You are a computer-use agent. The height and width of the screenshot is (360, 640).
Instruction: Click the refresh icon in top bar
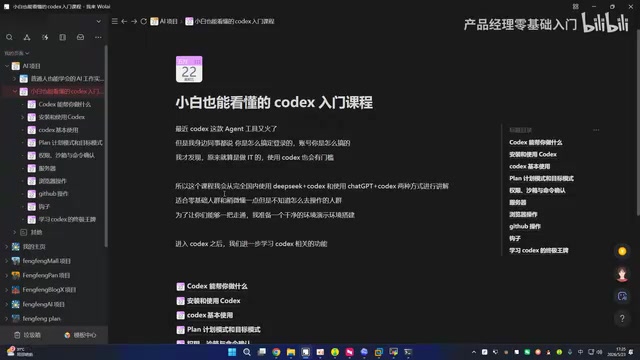click(144, 21)
